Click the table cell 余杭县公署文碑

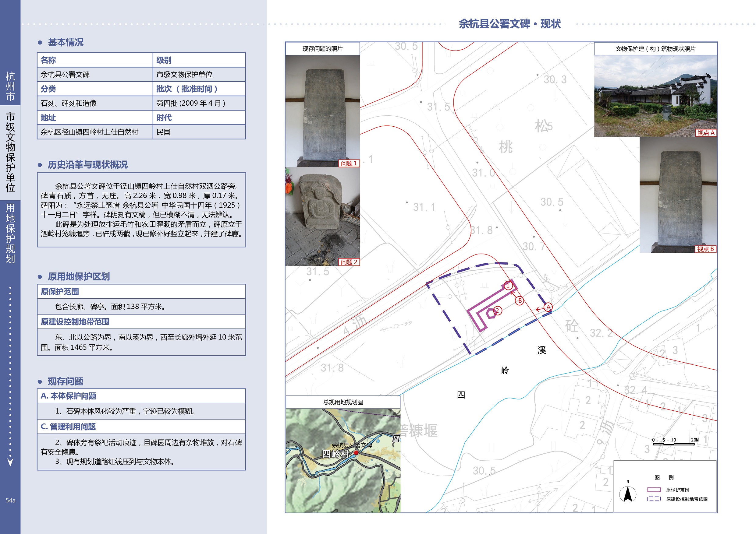tap(95, 75)
